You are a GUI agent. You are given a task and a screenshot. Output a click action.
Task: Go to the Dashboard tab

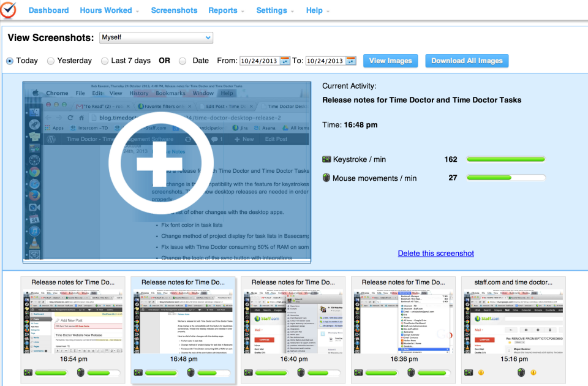tap(48, 10)
